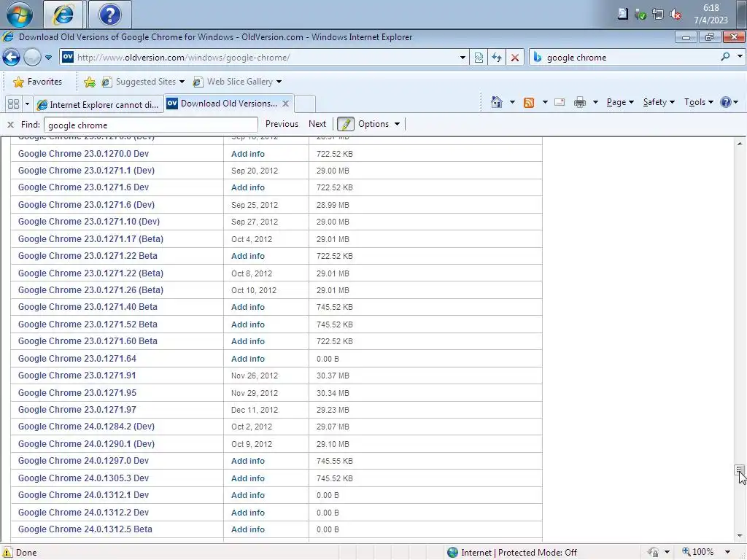Click the 100% zoom level button
Screen dimensions: 747x560
pyautogui.click(x=698, y=553)
